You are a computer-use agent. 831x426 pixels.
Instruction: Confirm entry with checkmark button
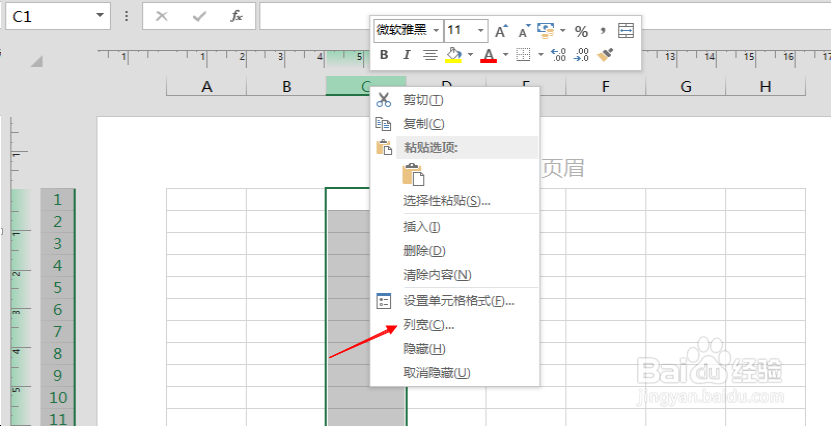pyautogui.click(x=199, y=16)
